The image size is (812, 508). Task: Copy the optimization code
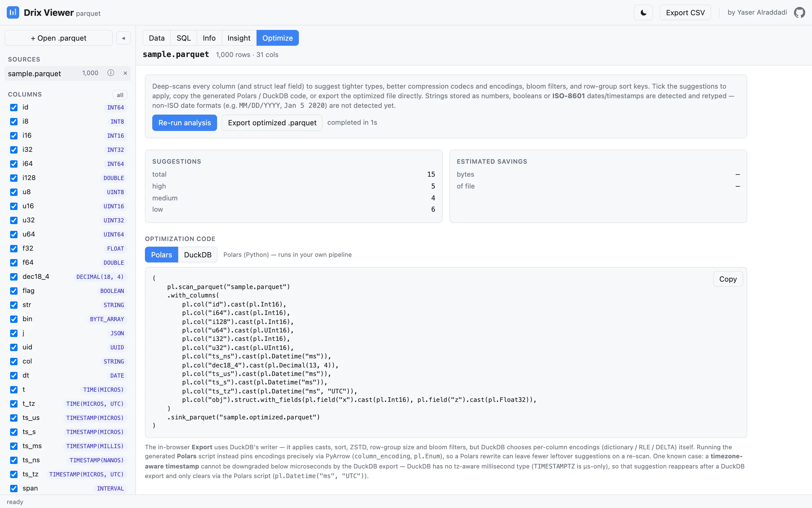click(728, 279)
